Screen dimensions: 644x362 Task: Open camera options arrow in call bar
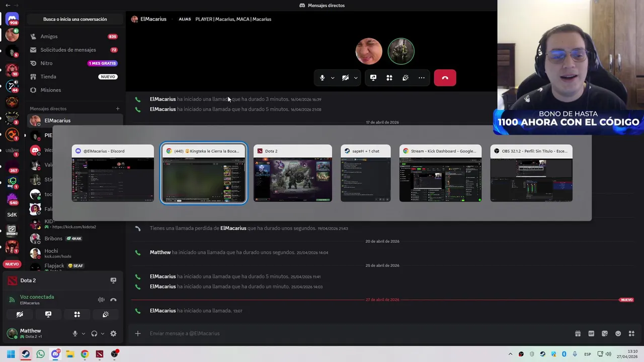[x=356, y=78]
